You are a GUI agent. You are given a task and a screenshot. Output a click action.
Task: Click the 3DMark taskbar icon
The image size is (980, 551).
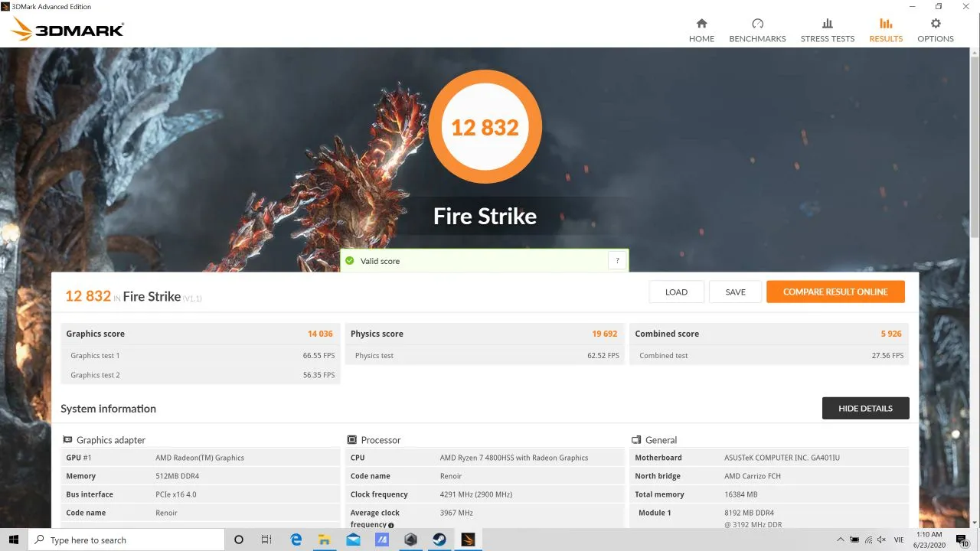click(468, 540)
